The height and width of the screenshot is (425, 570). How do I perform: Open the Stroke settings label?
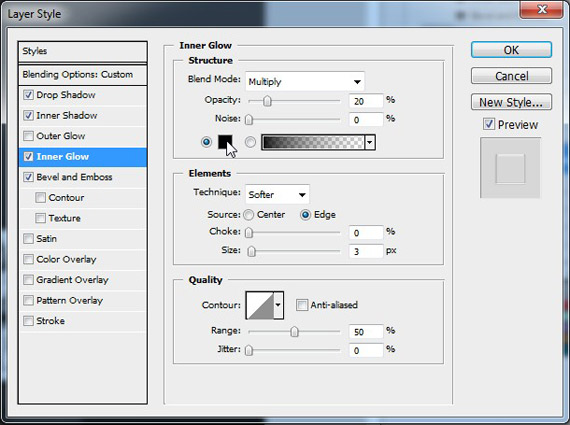(x=51, y=321)
